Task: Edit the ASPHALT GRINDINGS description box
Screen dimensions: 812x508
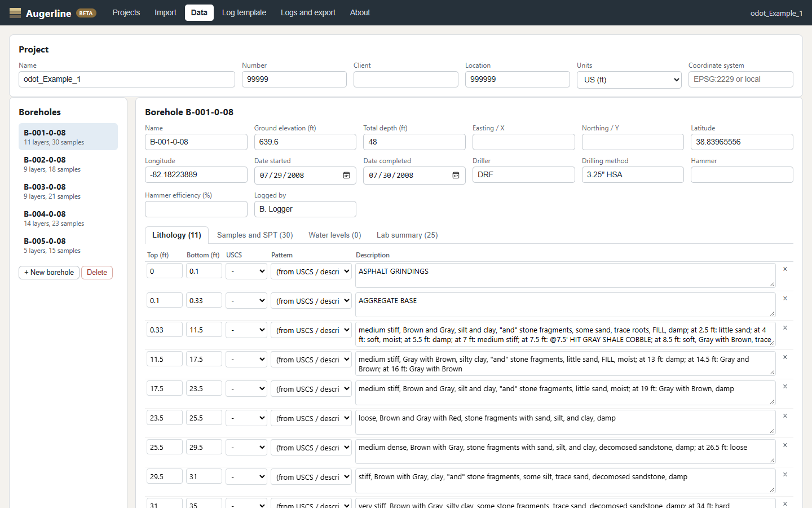Action: [566, 275]
